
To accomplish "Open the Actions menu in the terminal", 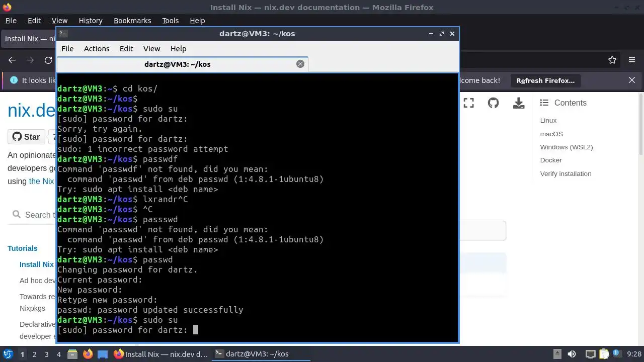I will (x=97, y=49).
